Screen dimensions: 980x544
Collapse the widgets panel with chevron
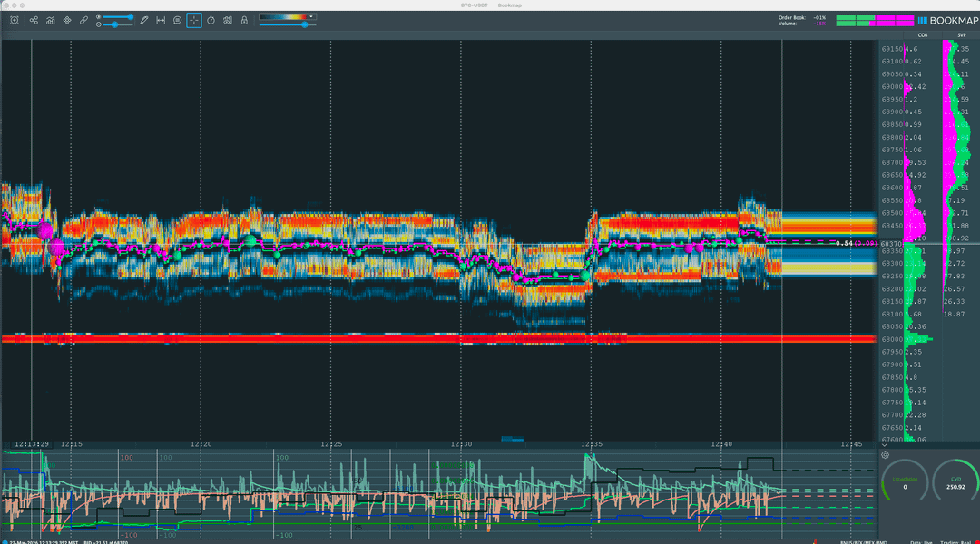click(x=885, y=445)
